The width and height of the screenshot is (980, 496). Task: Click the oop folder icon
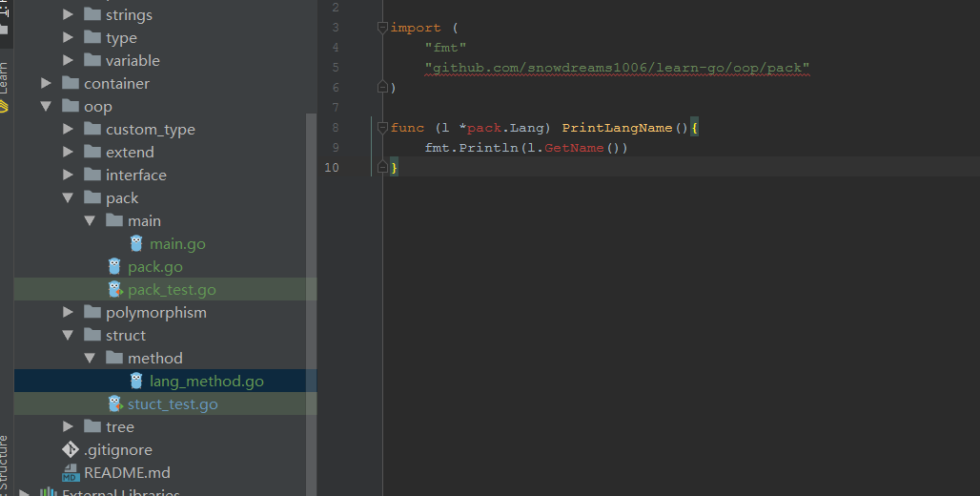click(71, 106)
